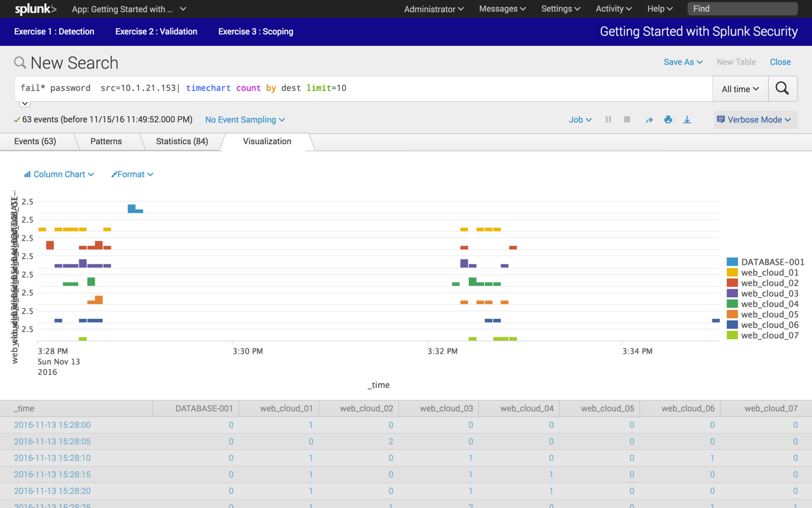This screenshot has width=812, height=508.
Task: Click the Splunk logo
Action: (36, 9)
